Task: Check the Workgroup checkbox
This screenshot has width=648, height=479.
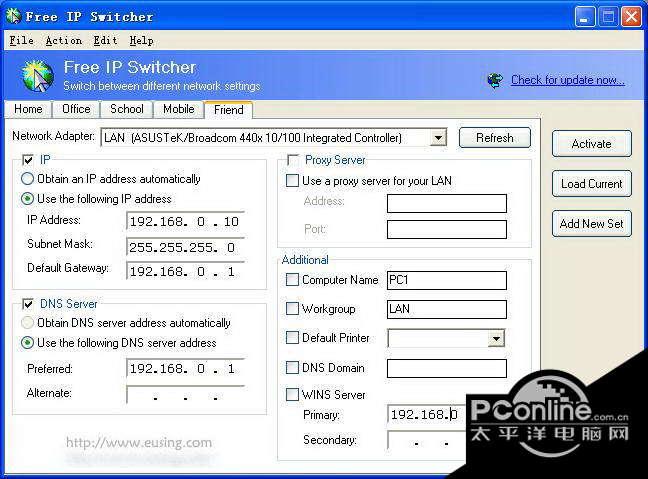Action: (x=292, y=309)
